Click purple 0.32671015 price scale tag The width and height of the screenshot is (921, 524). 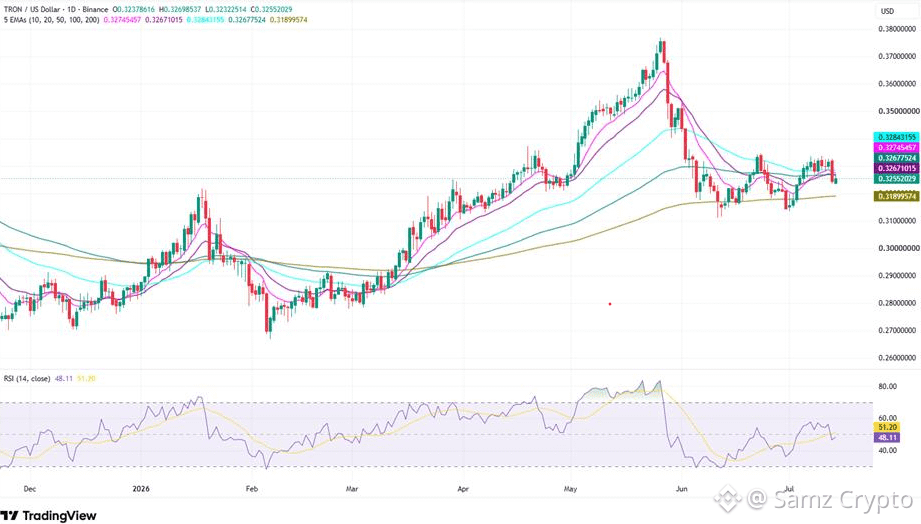point(896,168)
